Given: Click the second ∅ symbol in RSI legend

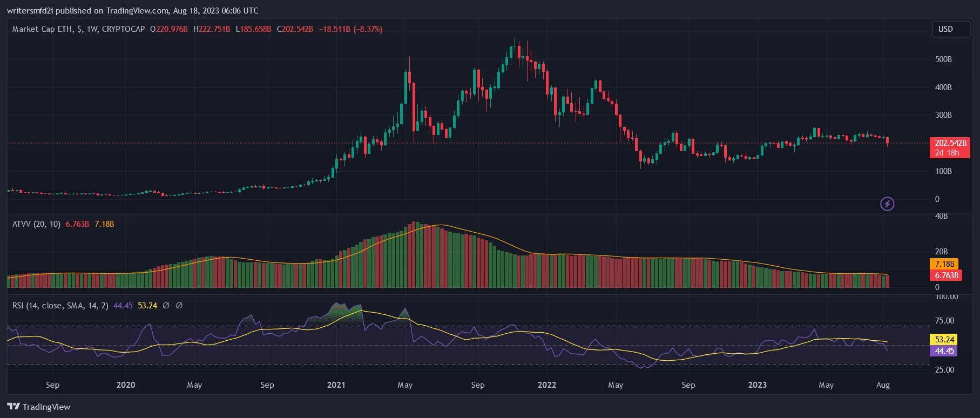Looking at the screenshot, I should [179, 306].
